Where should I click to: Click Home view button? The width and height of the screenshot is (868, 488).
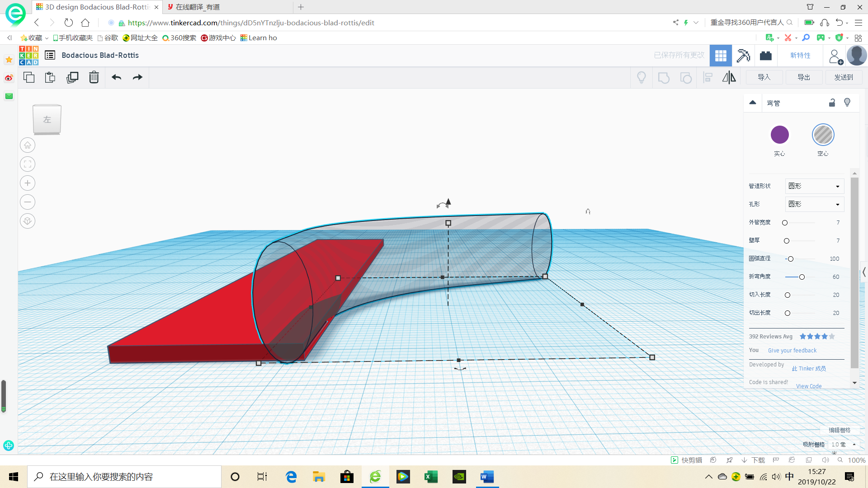pos(28,145)
